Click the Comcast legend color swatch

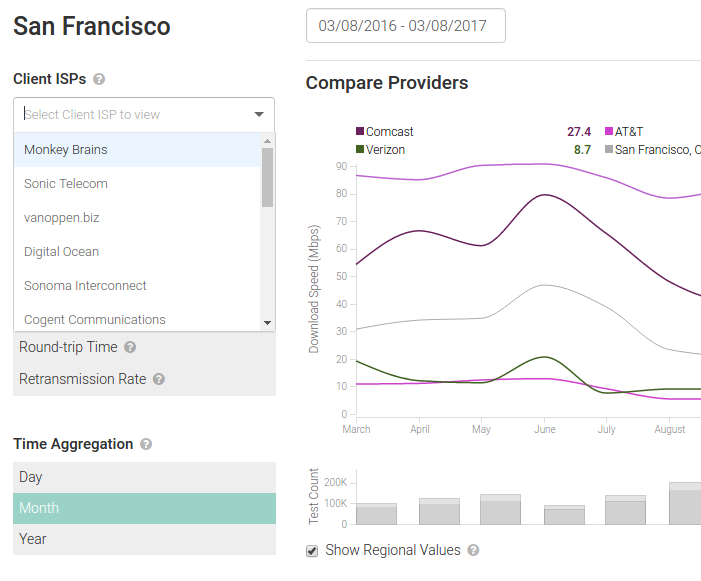360,131
